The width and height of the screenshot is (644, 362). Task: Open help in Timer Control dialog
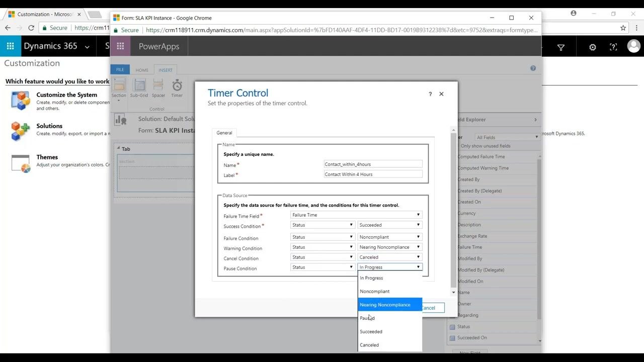[430, 94]
